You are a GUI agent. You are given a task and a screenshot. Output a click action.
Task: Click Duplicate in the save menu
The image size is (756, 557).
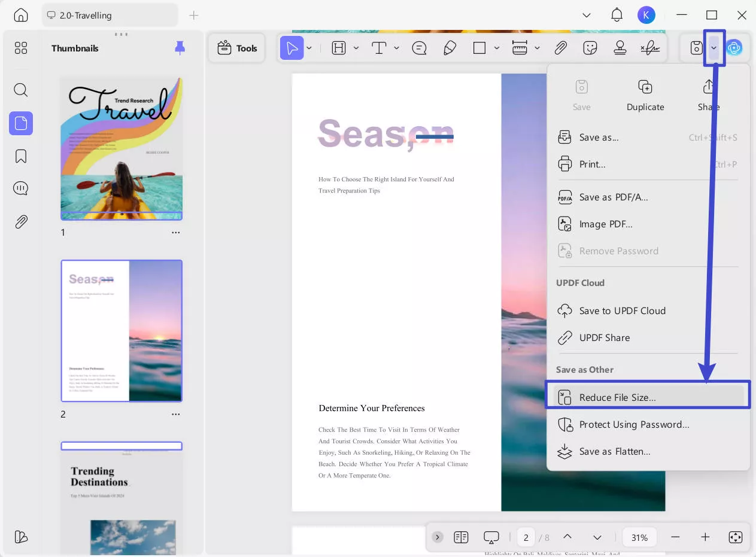coord(645,96)
